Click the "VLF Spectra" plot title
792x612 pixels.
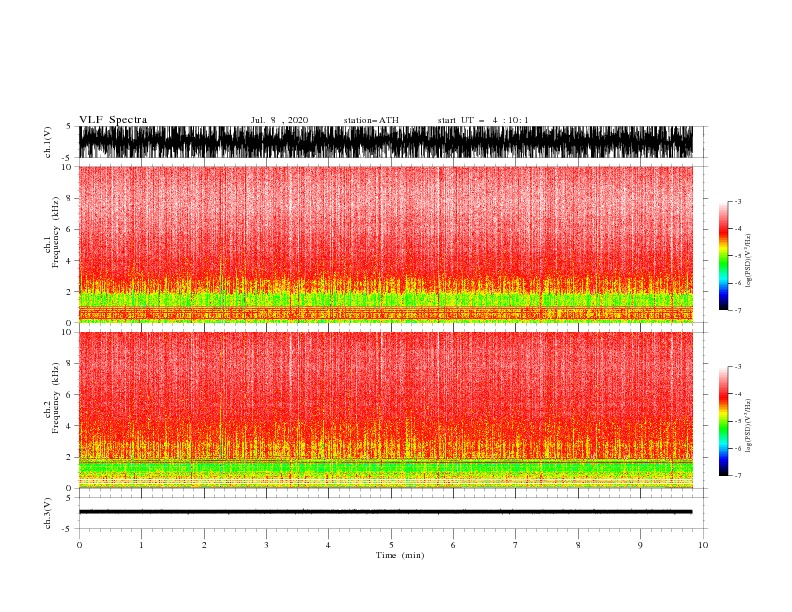(113, 120)
